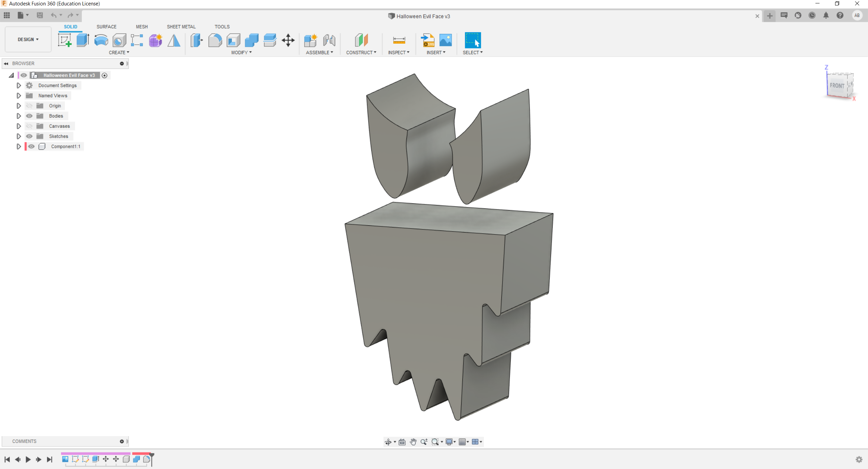Viewport: 868px width, 469px height.
Task: Select the Revolve tool icon
Action: 101,40
